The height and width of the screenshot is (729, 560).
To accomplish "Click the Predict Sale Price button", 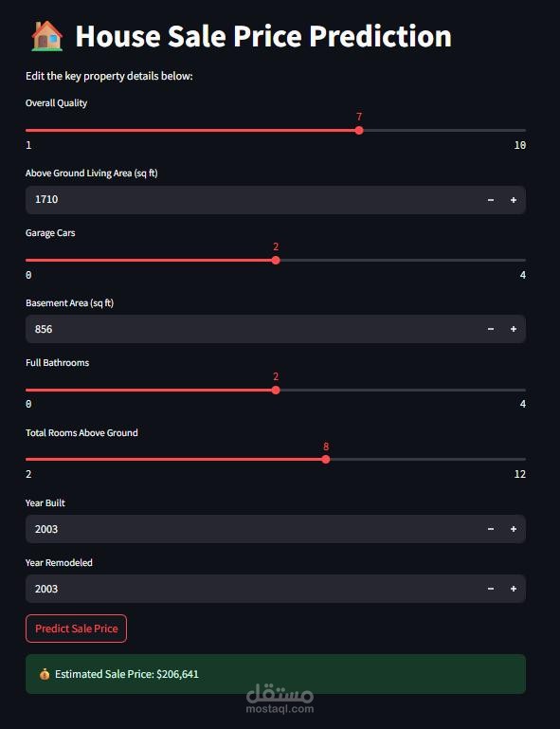I will [x=76, y=629].
